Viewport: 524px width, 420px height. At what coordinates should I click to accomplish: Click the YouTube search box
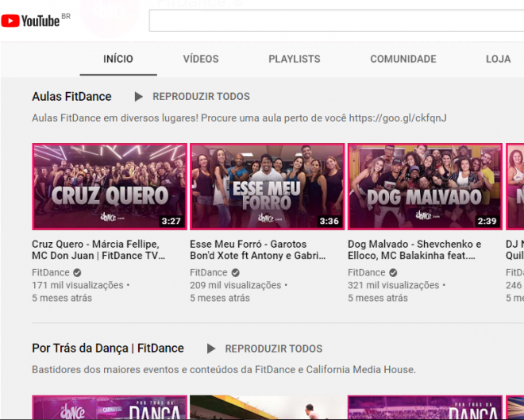tap(336, 21)
